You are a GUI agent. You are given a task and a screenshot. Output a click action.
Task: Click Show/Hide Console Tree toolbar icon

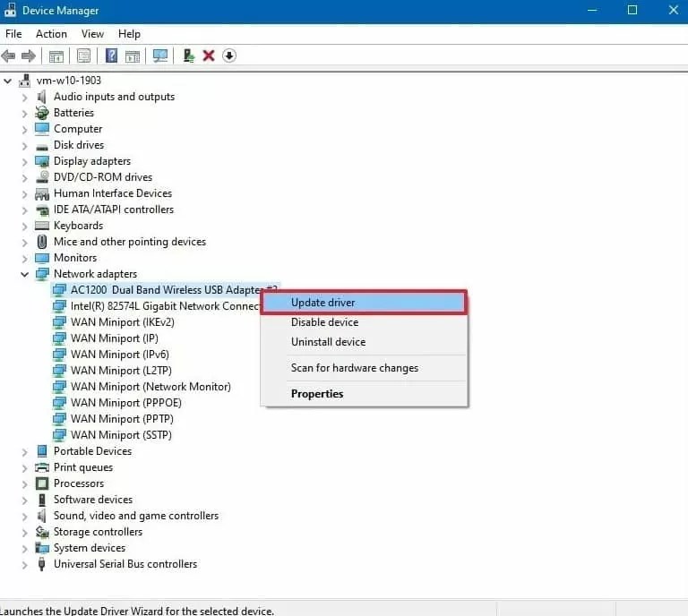pyautogui.click(x=56, y=56)
